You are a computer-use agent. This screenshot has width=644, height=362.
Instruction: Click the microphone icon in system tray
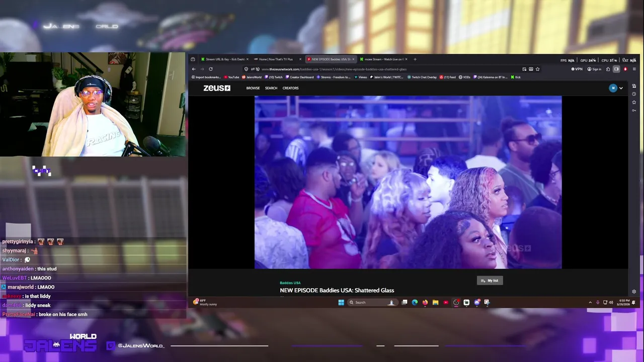tap(598, 302)
